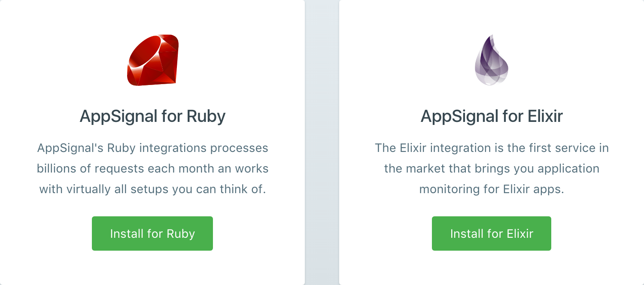Click the line "AppSignal's Ruby integrations processes"
The height and width of the screenshot is (285, 644).
pos(152,149)
